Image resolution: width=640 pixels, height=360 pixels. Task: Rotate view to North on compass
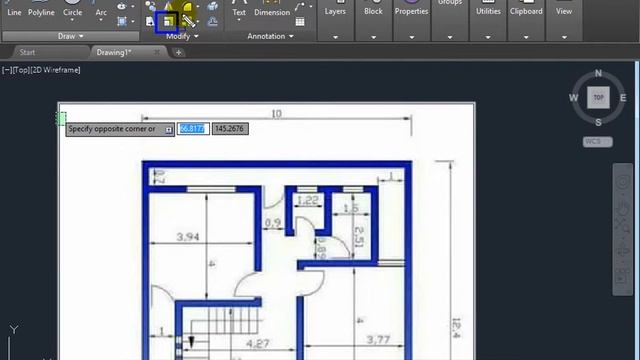point(598,73)
